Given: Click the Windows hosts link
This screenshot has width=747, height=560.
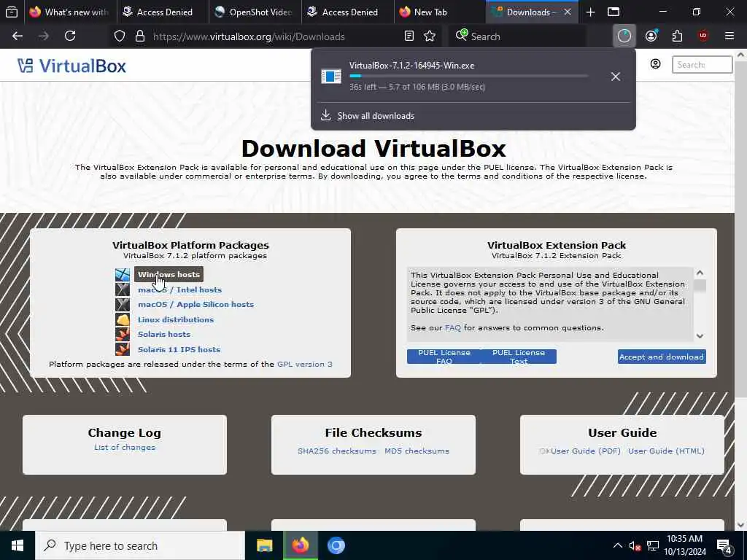Looking at the screenshot, I should tap(169, 274).
